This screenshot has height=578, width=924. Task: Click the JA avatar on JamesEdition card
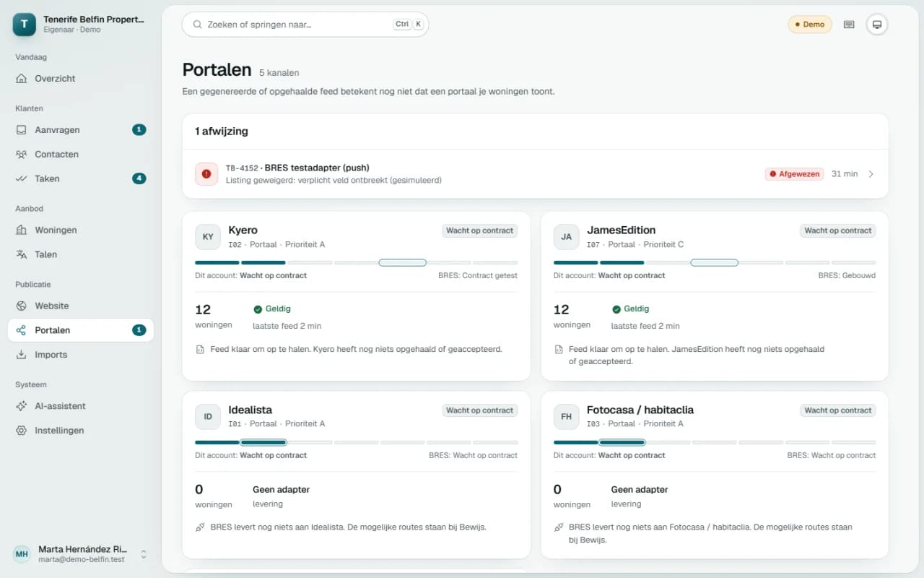567,237
